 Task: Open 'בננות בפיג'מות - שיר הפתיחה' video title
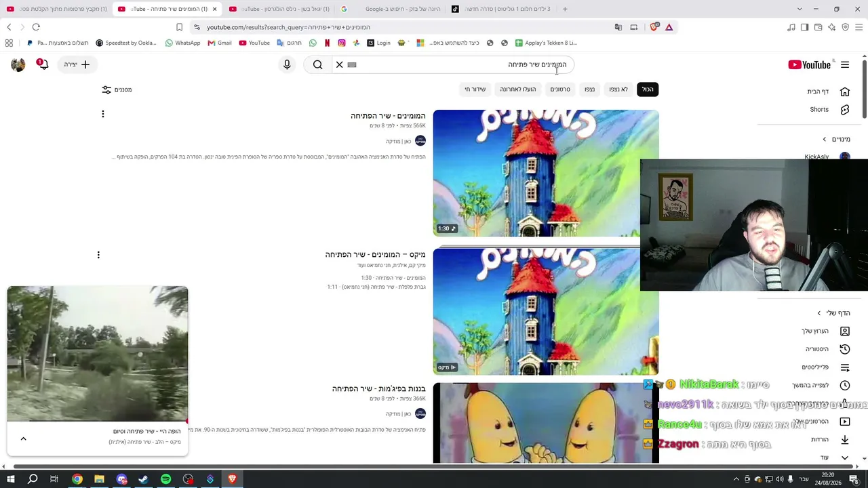click(x=378, y=389)
